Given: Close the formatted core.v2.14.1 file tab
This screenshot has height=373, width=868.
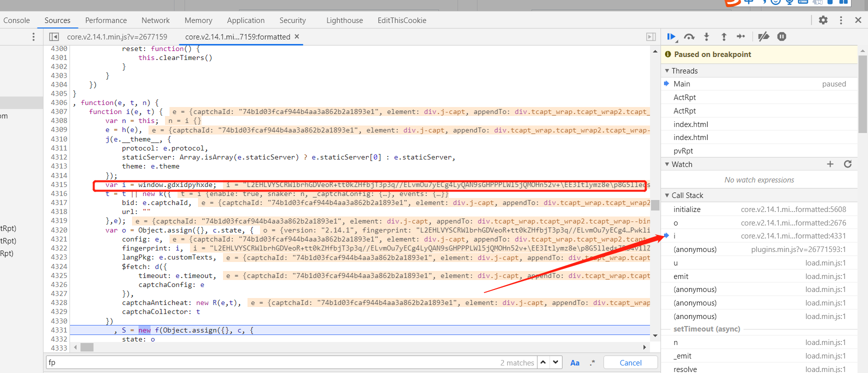Looking at the screenshot, I should point(297,36).
